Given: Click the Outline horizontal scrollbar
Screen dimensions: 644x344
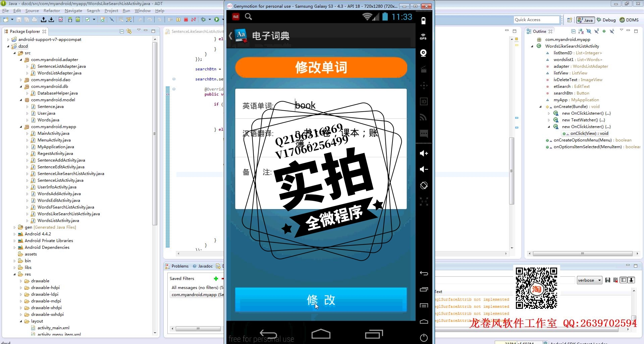Looking at the screenshot, I should point(583,254).
